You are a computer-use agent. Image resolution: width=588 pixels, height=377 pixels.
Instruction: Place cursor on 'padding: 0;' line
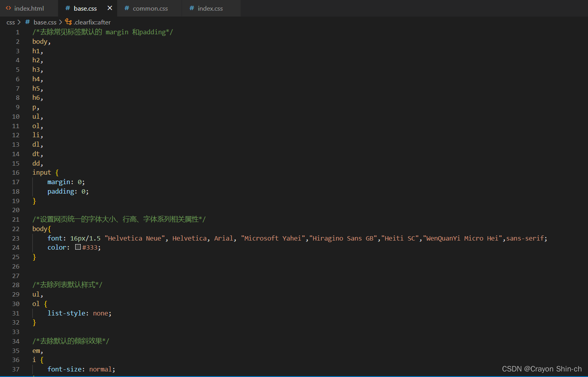coord(68,192)
